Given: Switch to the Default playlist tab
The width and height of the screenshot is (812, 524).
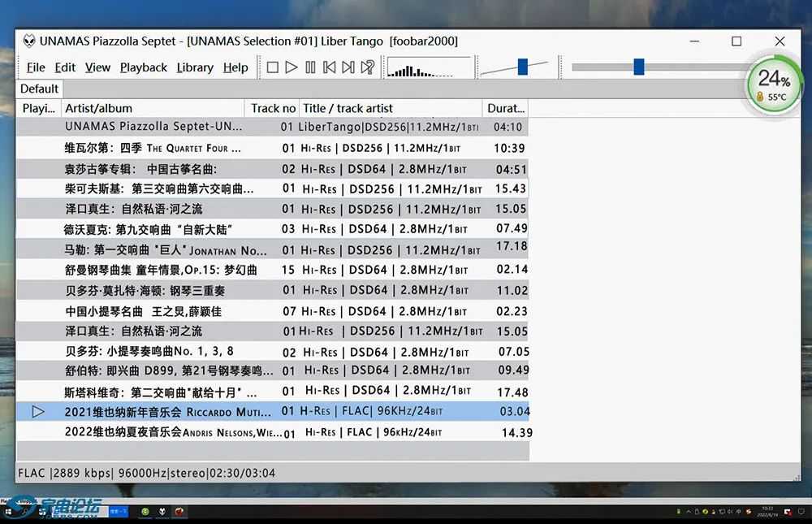Looking at the screenshot, I should (39, 89).
